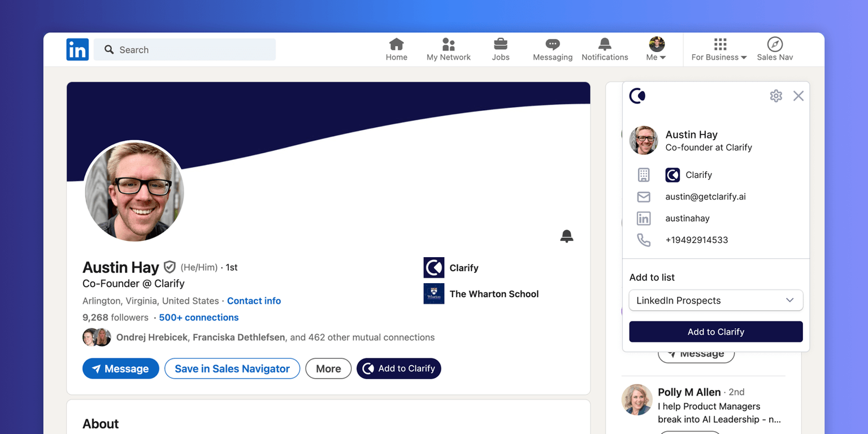
Task: Open the More options button
Action: click(x=328, y=368)
